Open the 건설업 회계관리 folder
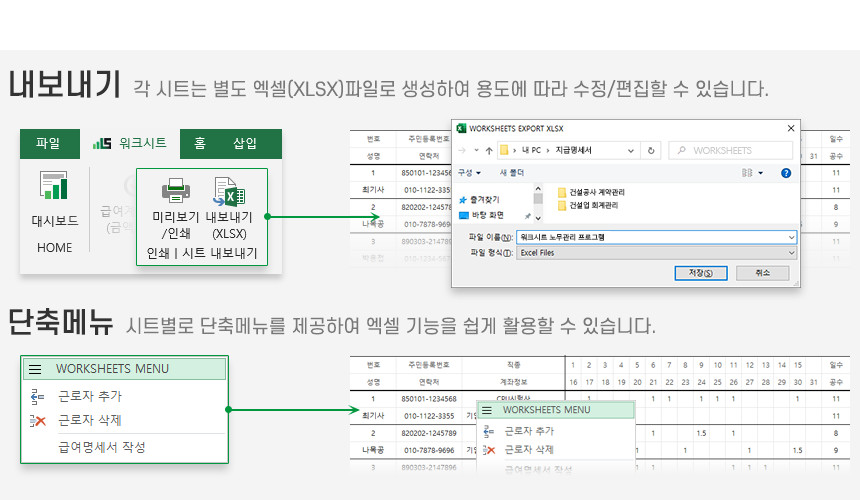The width and height of the screenshot is (860, 500). (x=592, y=205)
